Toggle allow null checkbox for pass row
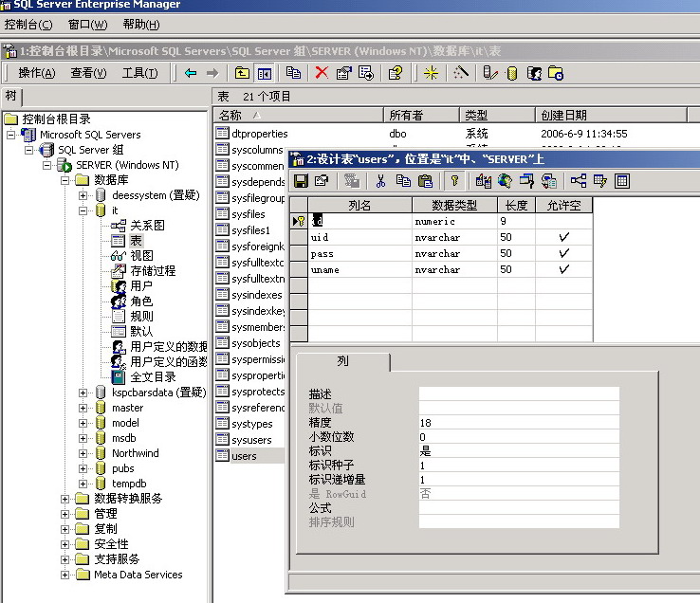Image resolution: width=700 pixels, height=603 pixels. coord(563,253)
